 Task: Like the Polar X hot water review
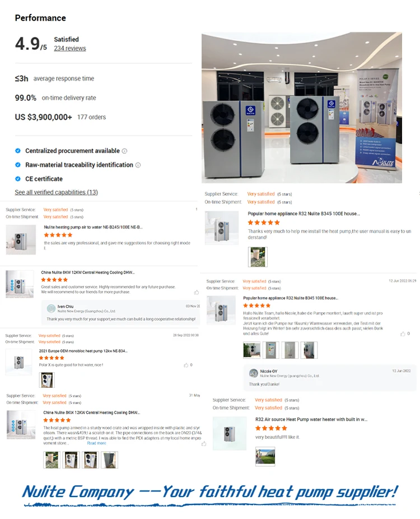[186, 365]
